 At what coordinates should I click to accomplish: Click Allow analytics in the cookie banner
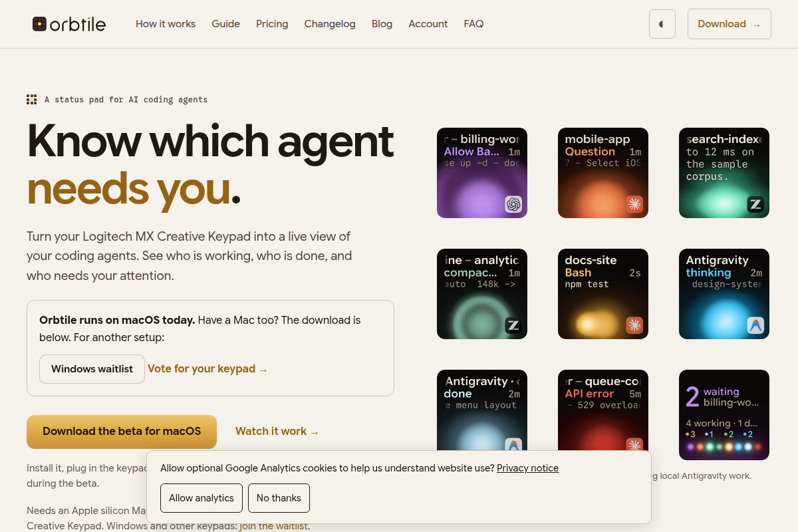[x=201, y=498]
